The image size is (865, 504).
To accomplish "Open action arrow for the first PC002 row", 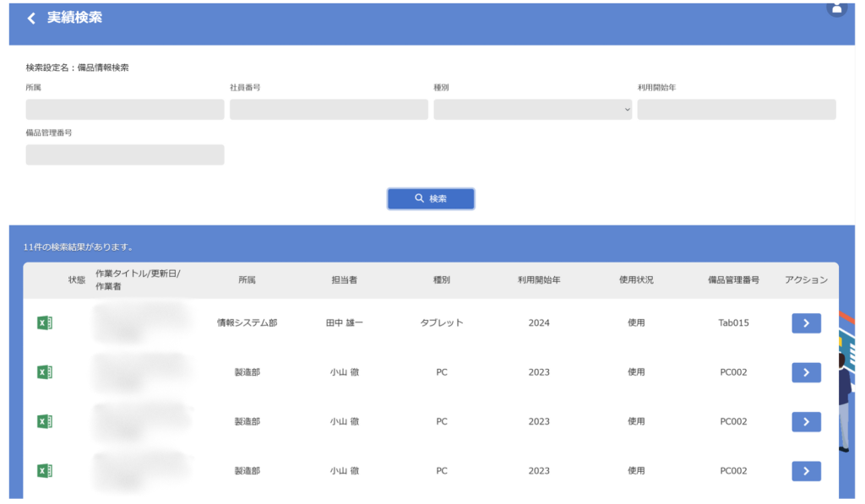I will (806, 372).
